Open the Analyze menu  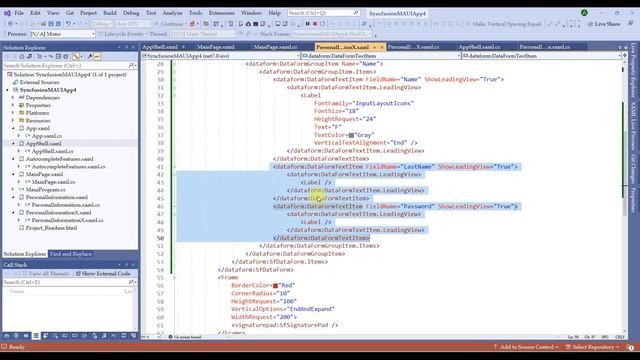(x=172, y=13)
